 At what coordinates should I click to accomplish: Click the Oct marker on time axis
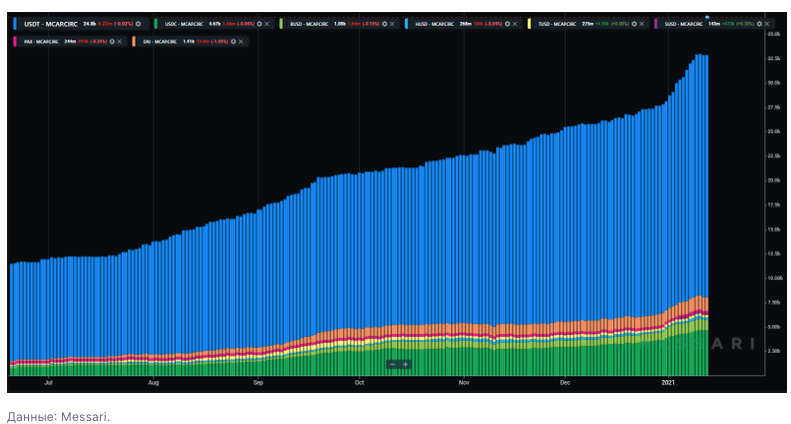click(x=359, y=382)
